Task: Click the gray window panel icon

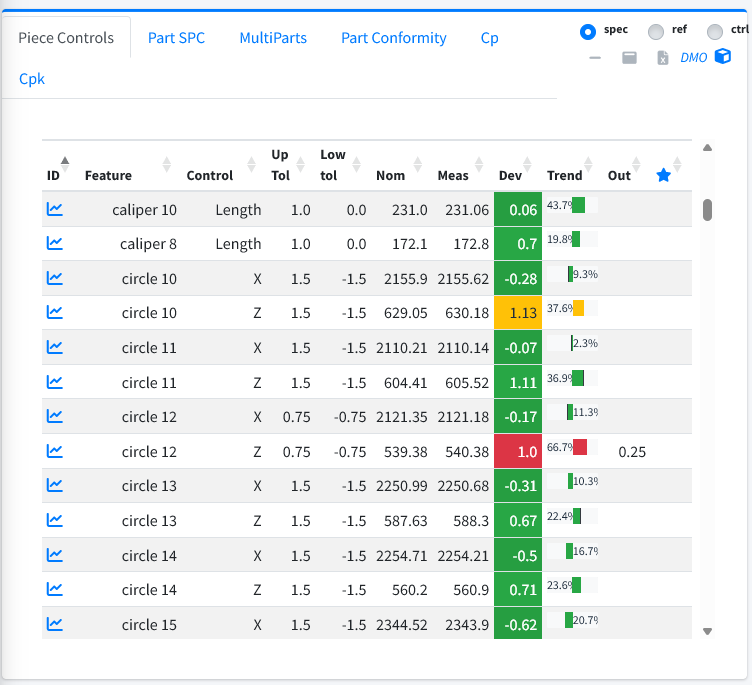Action: point(629,58)
